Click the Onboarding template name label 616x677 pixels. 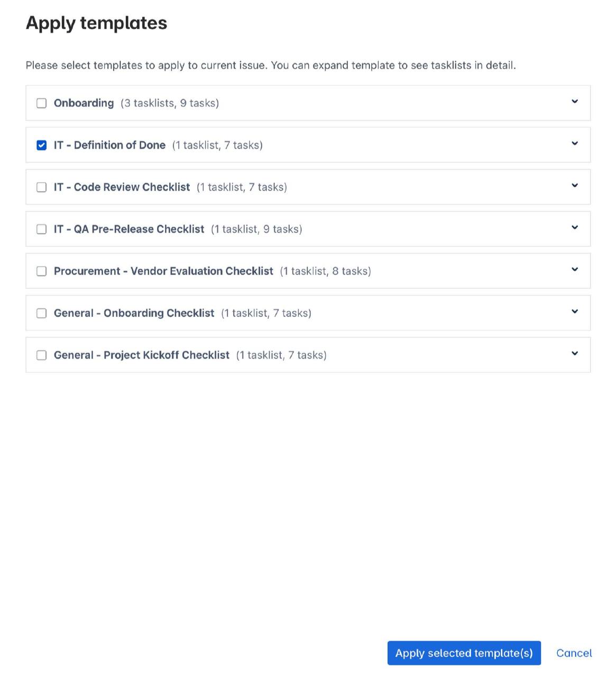(x=84, y=103)
